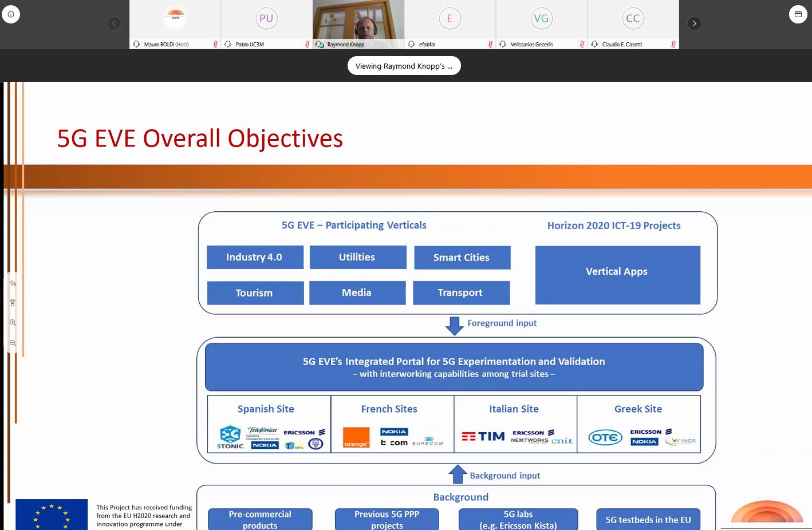The image size is (812, 530).
Task: Open the meeting information icon
Action: pos(11,14)
